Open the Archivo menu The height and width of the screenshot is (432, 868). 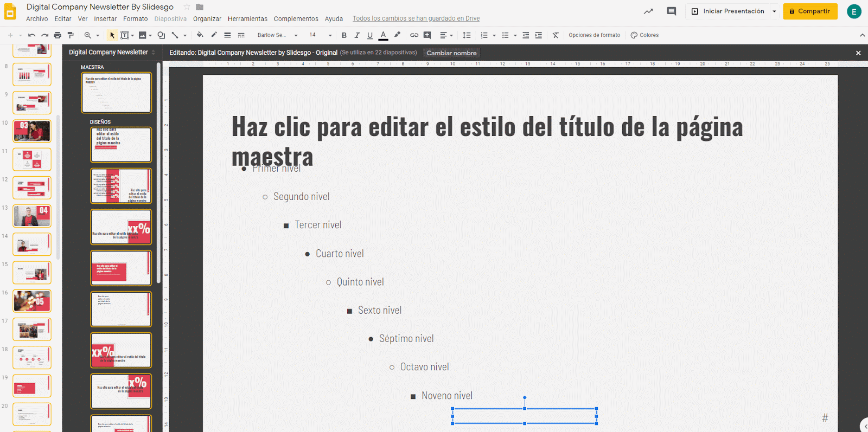pos(37,18)
